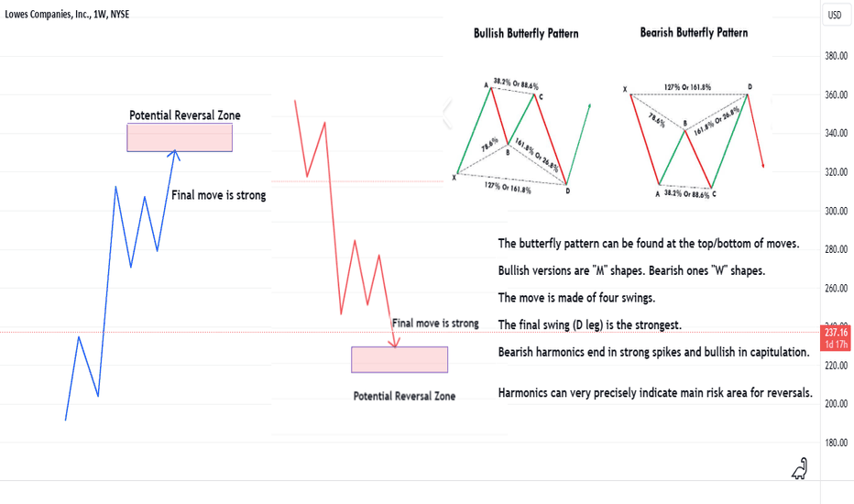Click the Lowes Companies chart title
This screenshot has height=504, width=854.
pyautogui.click(x=67, y=14)
